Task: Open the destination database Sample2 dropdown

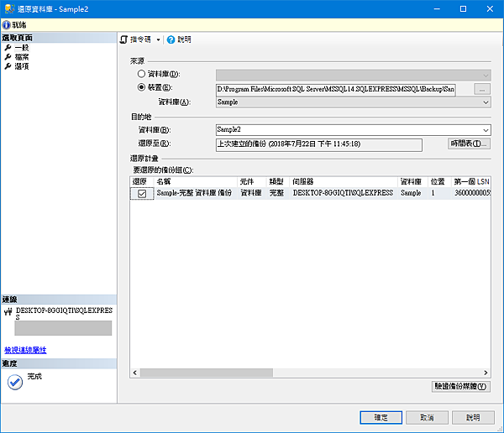Action: click(486, 130)
